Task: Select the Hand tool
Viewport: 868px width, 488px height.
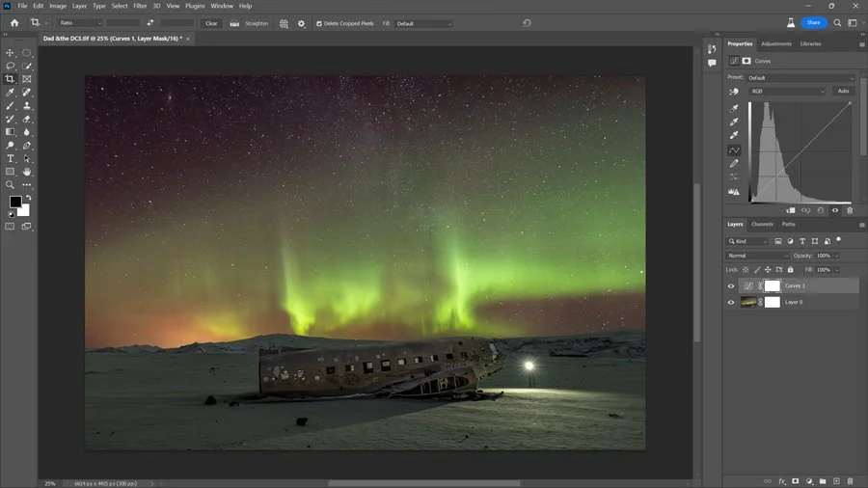Action: [27, 172]
